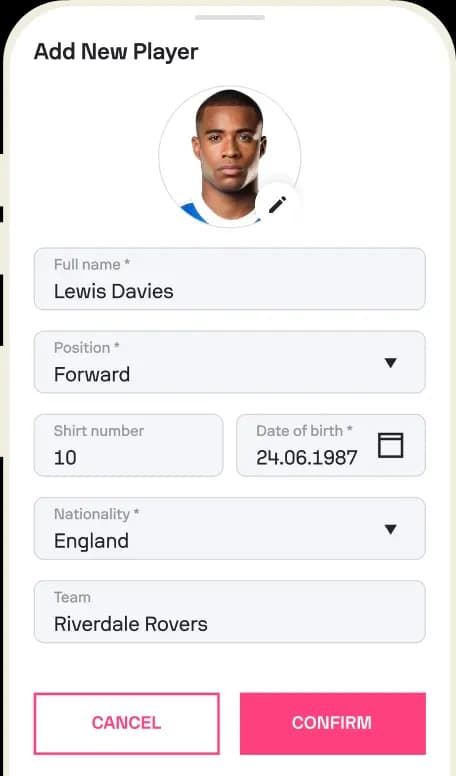
Task: Click the 24.06.1987 date of birth value
Action: (306, 458)
